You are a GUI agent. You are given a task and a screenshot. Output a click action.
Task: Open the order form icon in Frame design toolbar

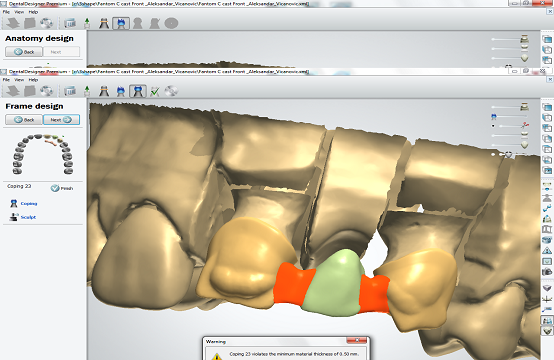pyautogui.click(x=70, y=91)
